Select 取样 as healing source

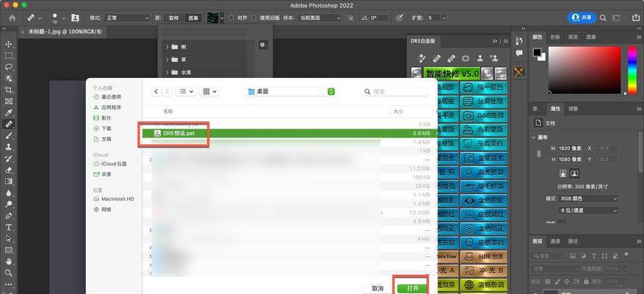click(174, 18)
